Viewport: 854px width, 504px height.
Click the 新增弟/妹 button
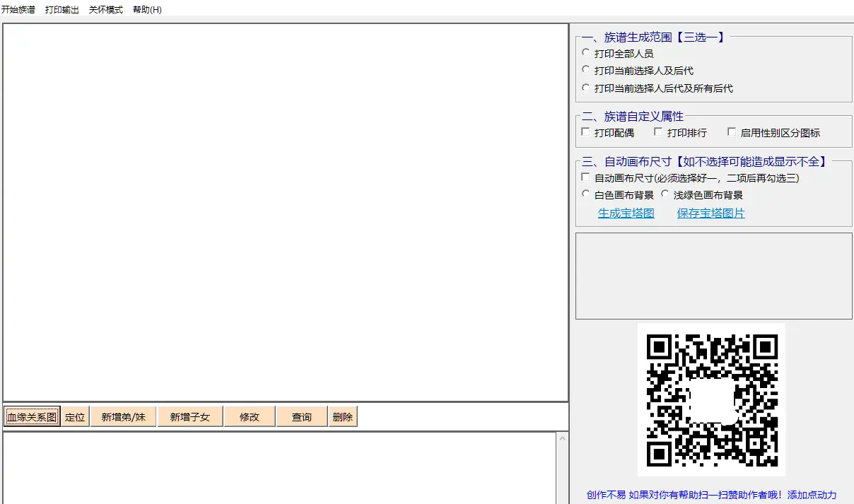click(x=124, y=417)
